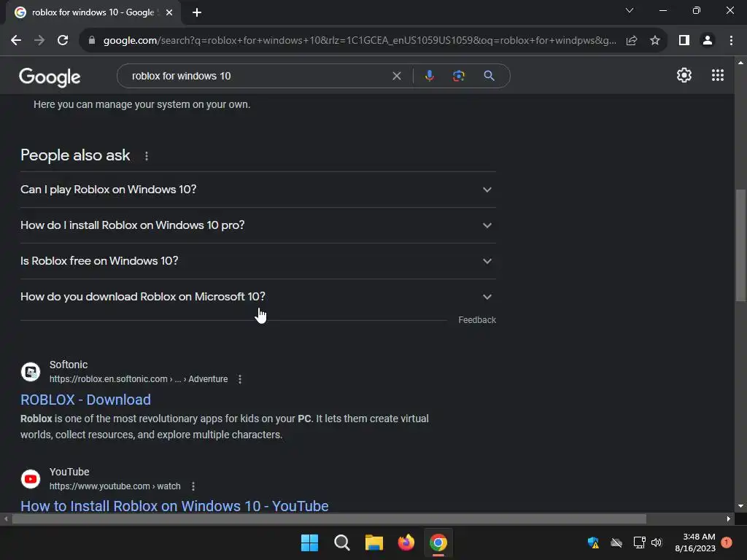Open YouTube result more options
The image size is (747, 560).
[x=193, y=486]
